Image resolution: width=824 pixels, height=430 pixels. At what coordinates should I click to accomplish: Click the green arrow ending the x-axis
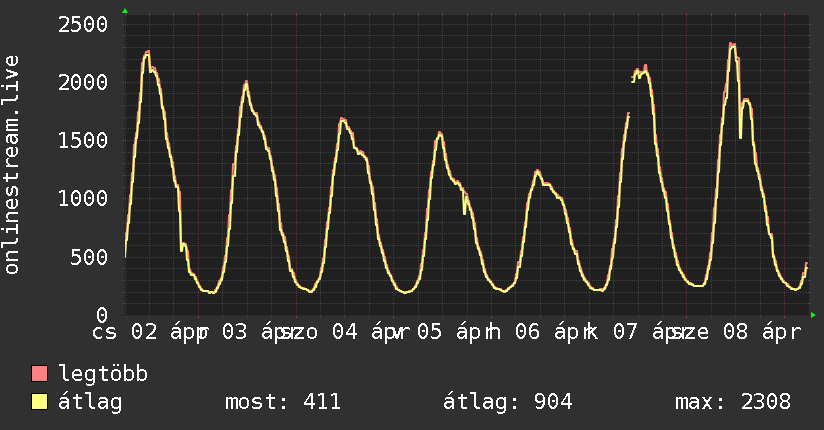813,316
